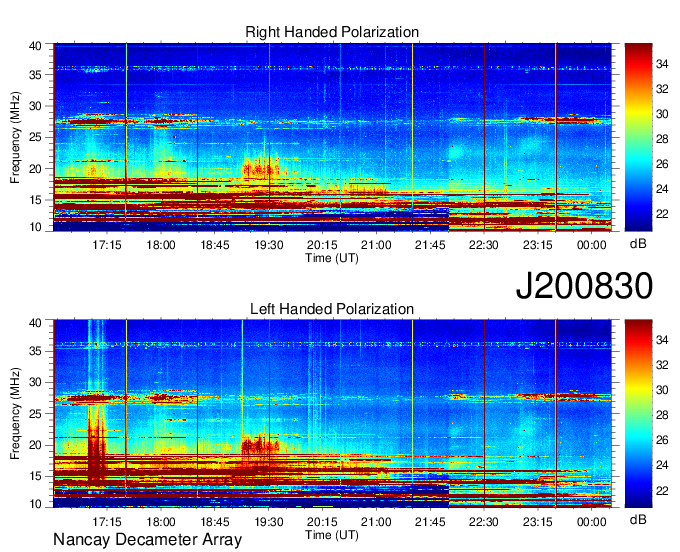This screenshot has height=552, width=680.
Task: Click the 24 dB value on Right Handed colorbar
Action: (x=662, y=189)
